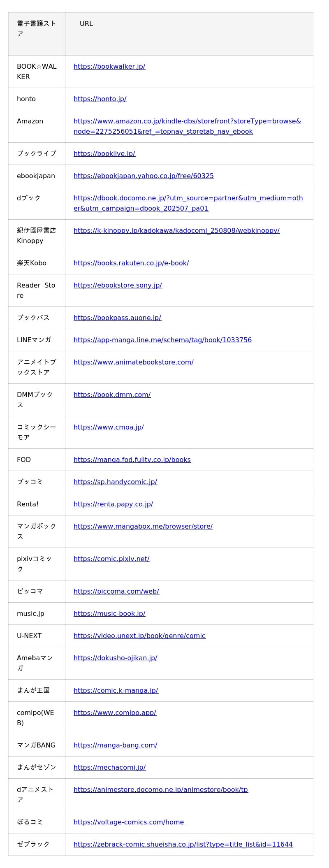Visit the renta.papy.co.jp link
Screen dimensions: 329x868
click(113, 504)
